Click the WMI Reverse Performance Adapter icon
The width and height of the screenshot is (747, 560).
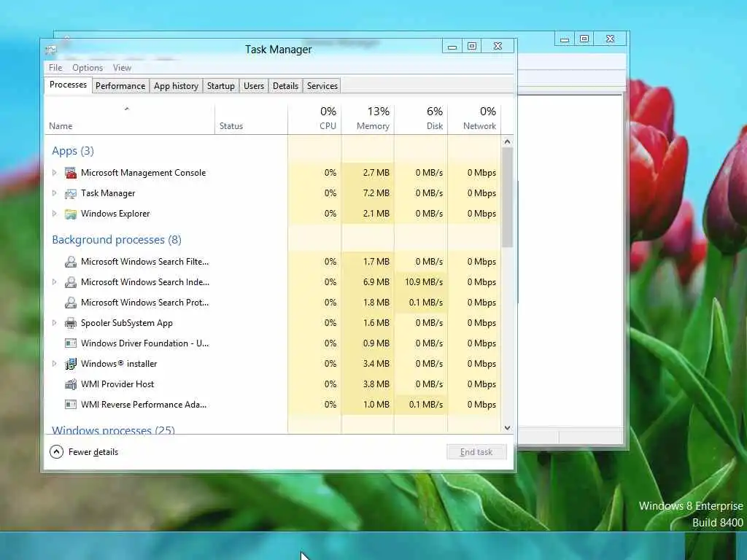click(x=71, y=405)
